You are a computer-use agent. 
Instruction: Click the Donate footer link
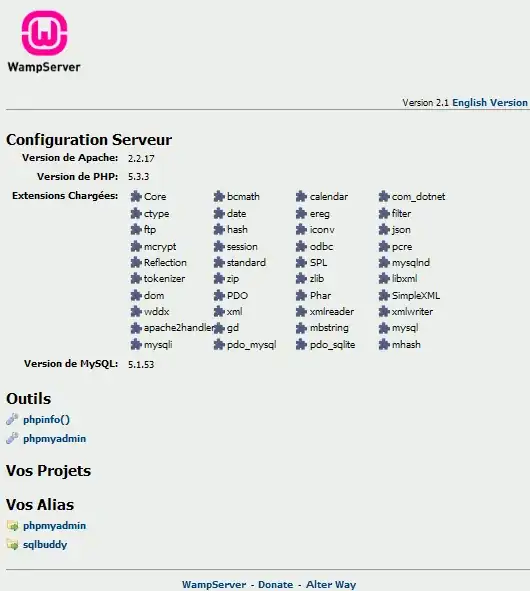(276, 584)
